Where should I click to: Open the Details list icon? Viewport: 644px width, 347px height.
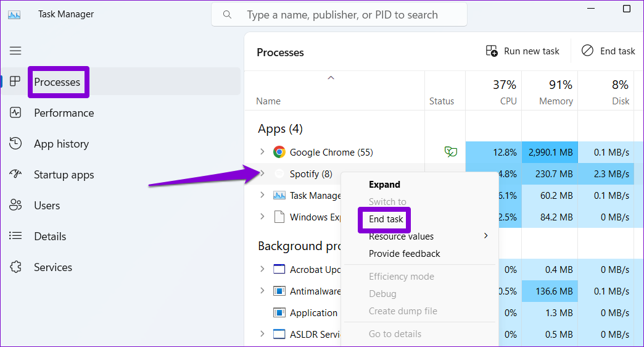click(15, 236)
